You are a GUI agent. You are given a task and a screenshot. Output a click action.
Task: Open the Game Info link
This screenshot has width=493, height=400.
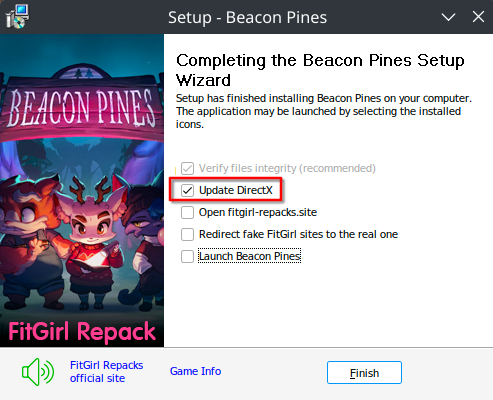(x=195, y=371)
